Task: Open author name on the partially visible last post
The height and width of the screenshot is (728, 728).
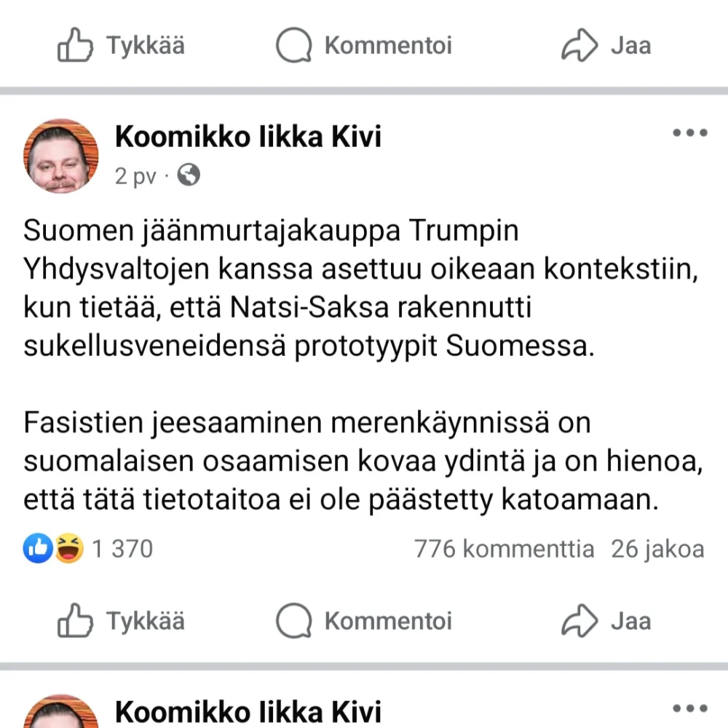Action: tap(248, 711)
